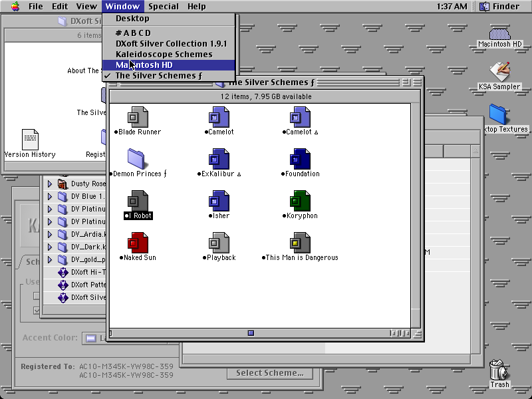
Task: Click the Select Scheme... button
Action: (270, 373)
